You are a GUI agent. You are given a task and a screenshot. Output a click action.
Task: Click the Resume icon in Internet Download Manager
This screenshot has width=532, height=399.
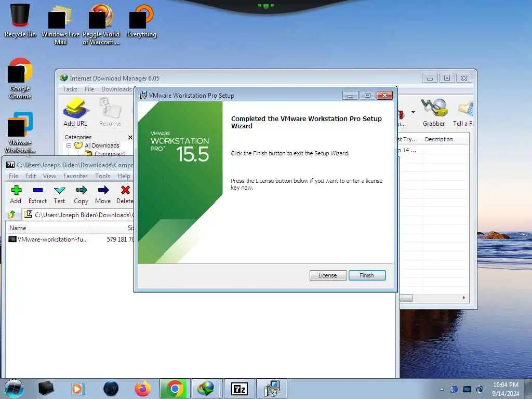(x=110, y=112)
